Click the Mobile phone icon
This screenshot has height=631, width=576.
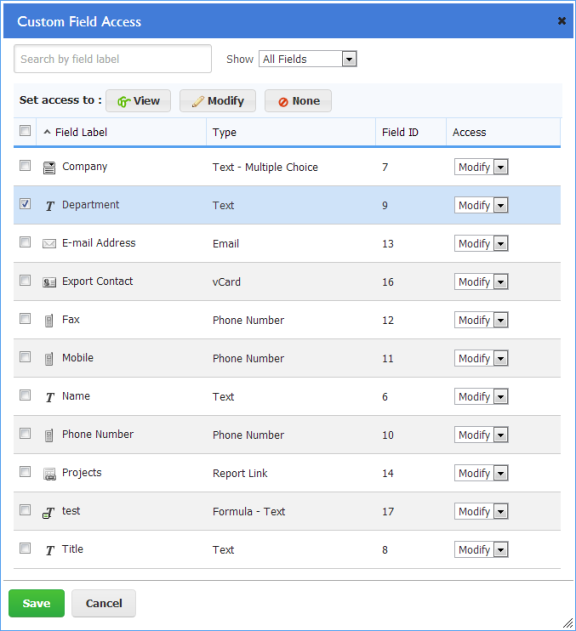click(x=49, y=359)
